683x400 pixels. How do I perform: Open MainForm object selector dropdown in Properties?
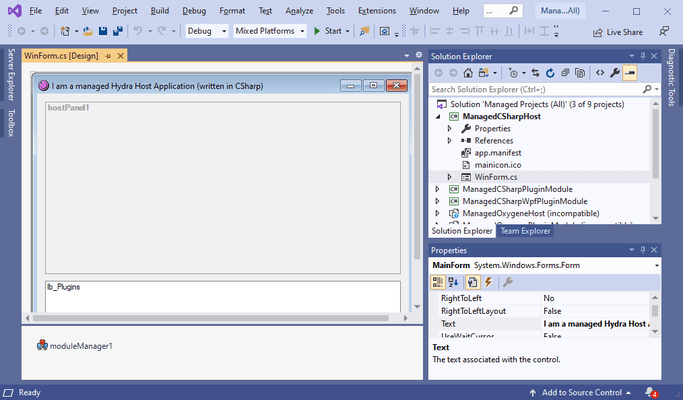click(656, 265)
